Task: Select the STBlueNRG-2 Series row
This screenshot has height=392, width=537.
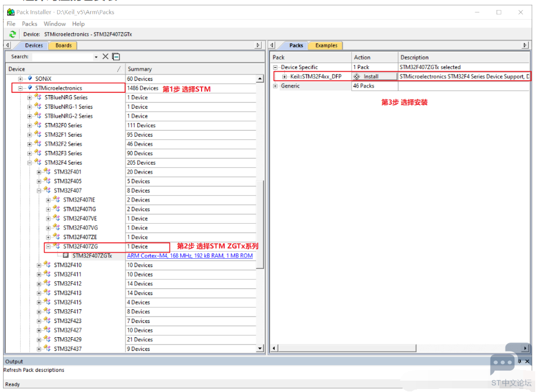Action: point(131,116)
